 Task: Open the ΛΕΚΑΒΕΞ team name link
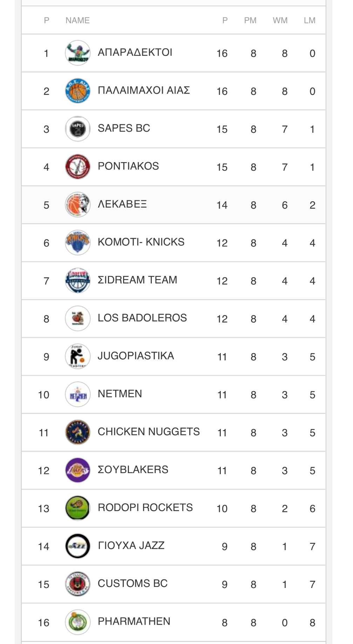pyautogui.click(x=122, y=204)
